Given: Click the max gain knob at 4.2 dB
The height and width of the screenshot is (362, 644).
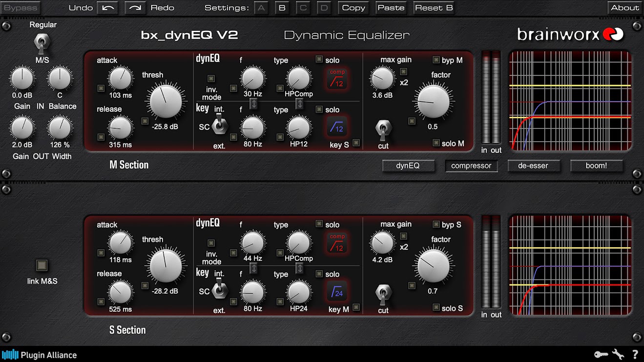Looking at the screenshot, I should pos(382,243).
